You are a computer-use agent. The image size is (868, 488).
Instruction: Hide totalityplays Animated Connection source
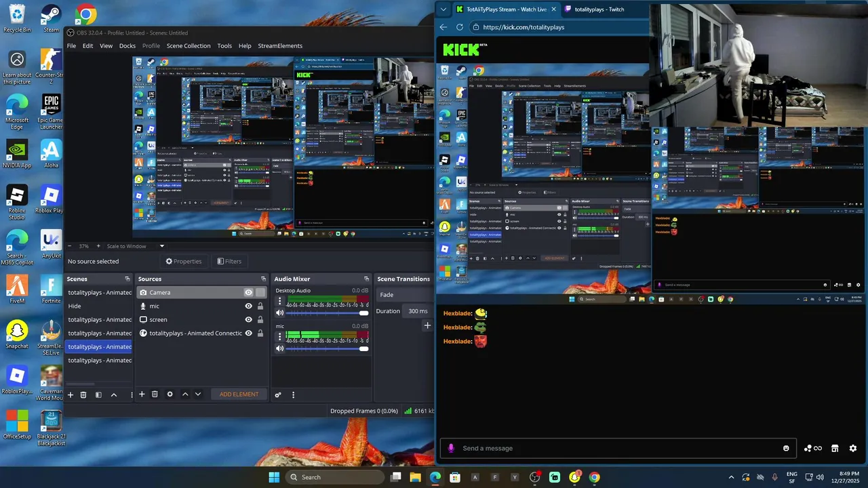(x=248, y=333)
